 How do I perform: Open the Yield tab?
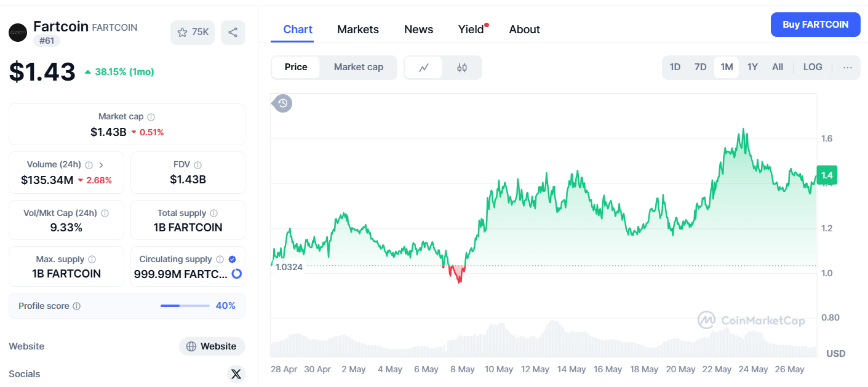pos(469,29)
